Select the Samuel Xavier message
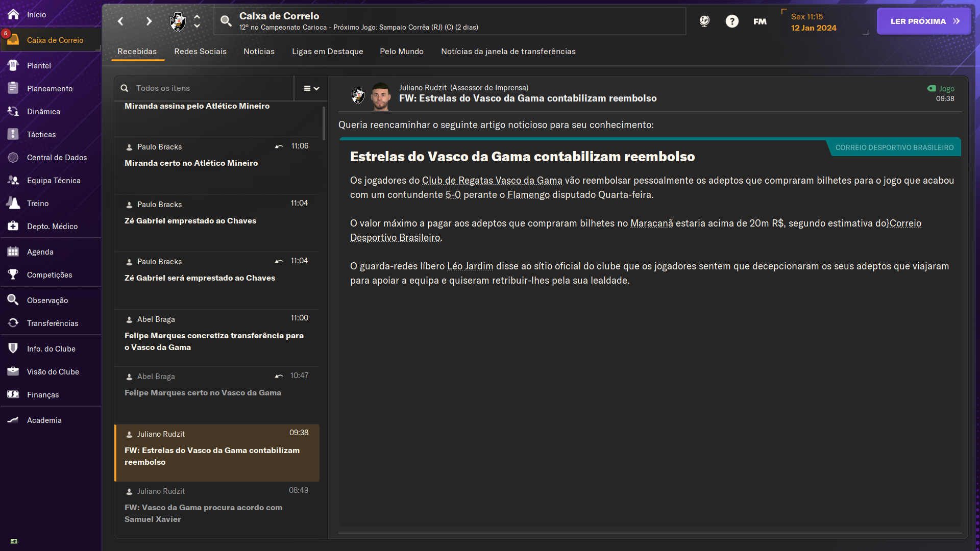980x551 pixels. [203, 513]
